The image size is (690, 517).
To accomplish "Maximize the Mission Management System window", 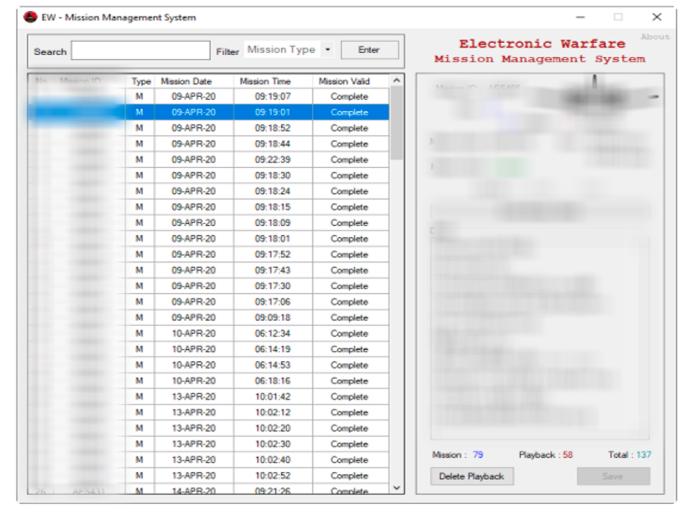I will (x=620, y=18).
